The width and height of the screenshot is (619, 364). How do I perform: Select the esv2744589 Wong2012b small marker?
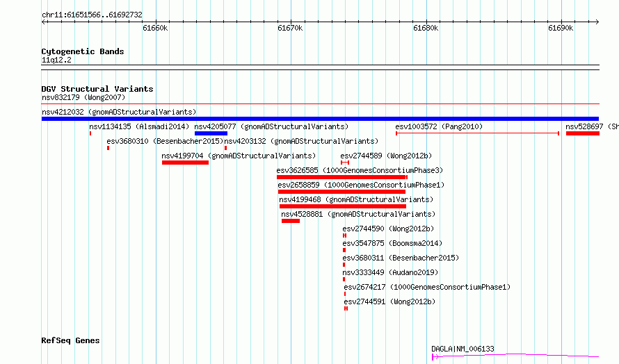pos(345,163)
